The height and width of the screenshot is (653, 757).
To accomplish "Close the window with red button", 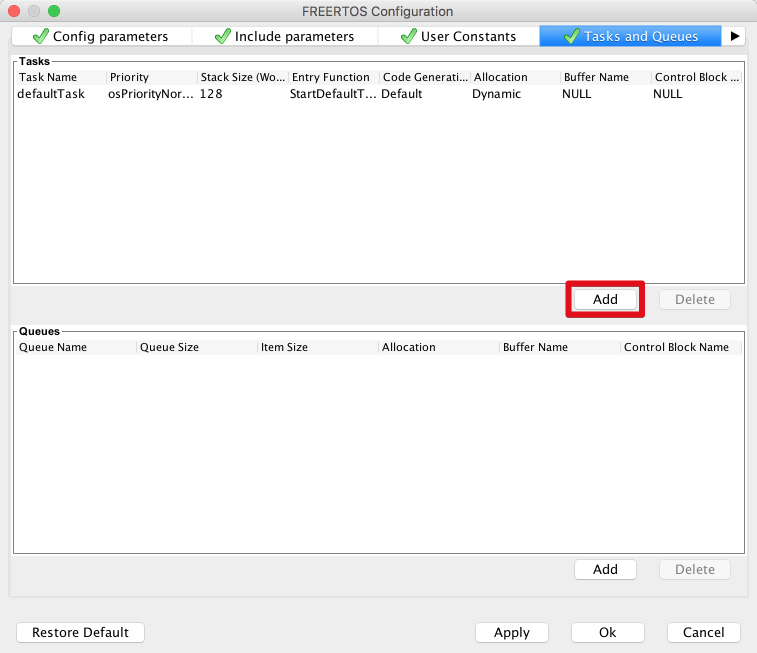I will (14, 11).
